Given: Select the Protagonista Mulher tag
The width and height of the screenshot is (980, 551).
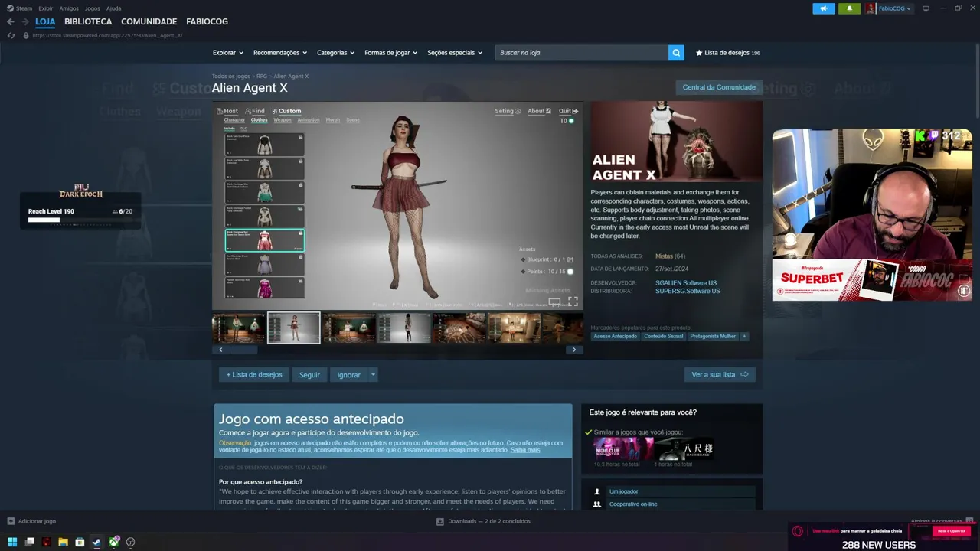Looking at the screenshot, I should tap(713, 336).
